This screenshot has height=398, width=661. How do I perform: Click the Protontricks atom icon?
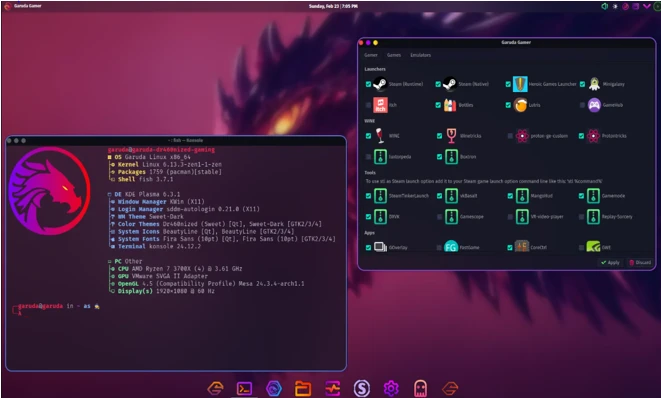(x=593, y=136)
